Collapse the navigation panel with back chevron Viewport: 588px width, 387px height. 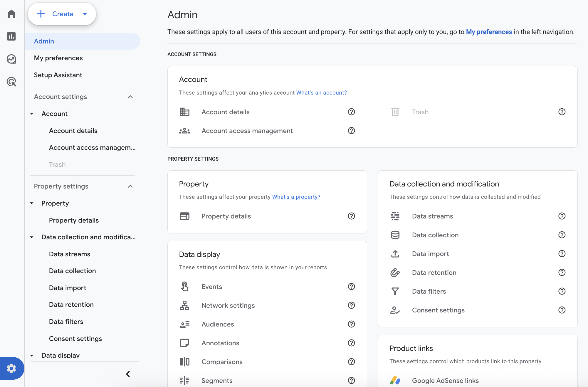(x=128, y=374)
